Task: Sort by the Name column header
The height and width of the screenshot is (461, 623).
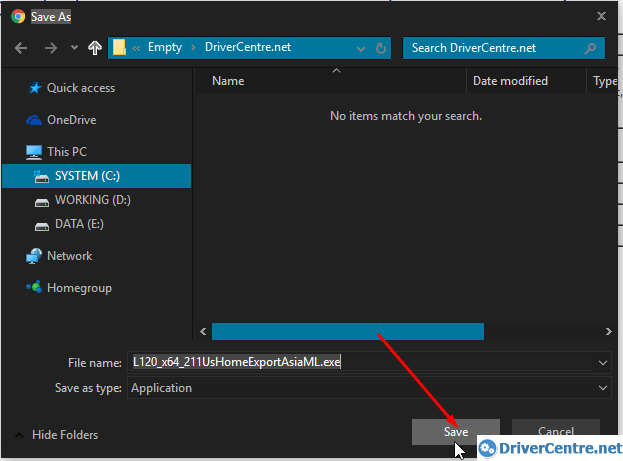Action: pyautogui.click(x=228, y=81)
